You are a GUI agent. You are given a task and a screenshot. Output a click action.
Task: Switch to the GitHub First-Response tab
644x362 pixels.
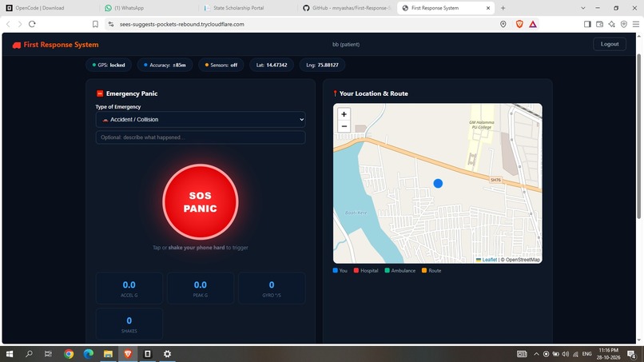tap(348, 8)
